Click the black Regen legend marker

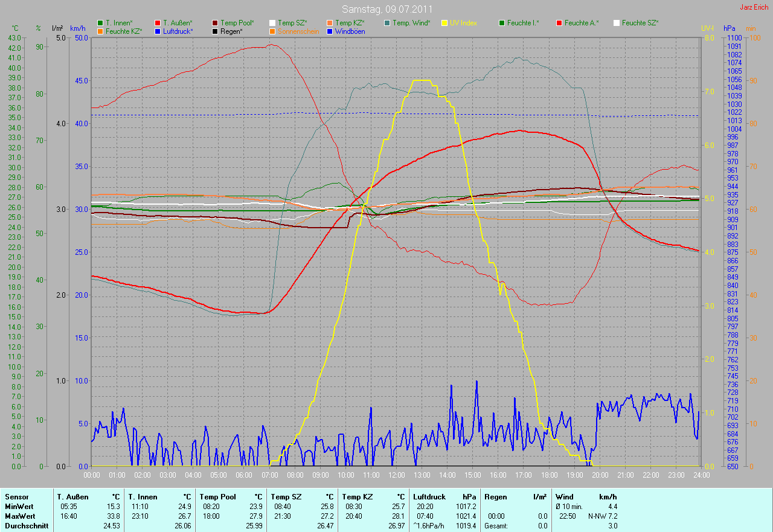(x=215, y=31)
